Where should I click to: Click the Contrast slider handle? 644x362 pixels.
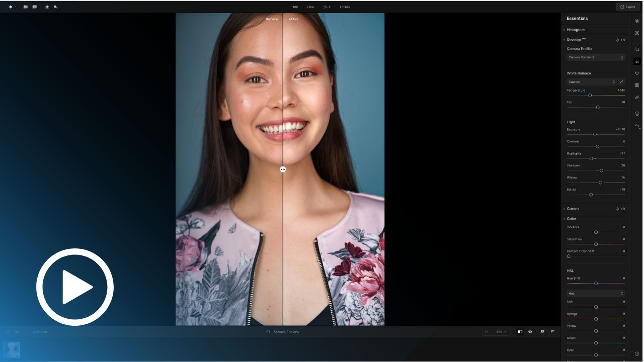[597, 147]
